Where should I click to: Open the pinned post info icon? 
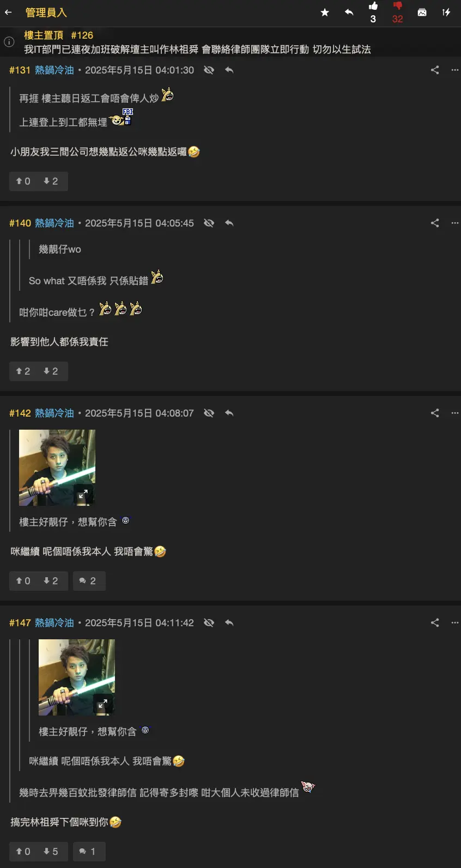[9, 42]
